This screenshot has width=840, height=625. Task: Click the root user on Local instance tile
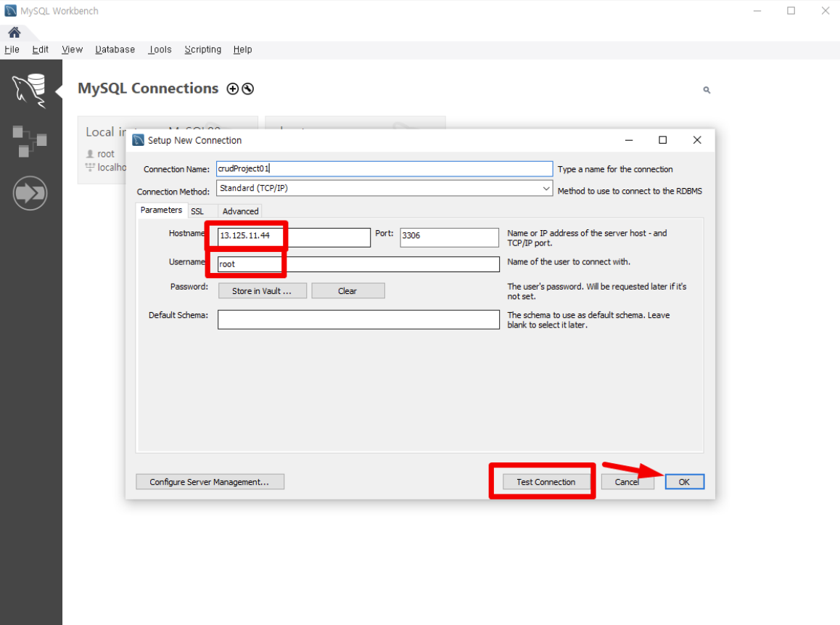point(105,154)
